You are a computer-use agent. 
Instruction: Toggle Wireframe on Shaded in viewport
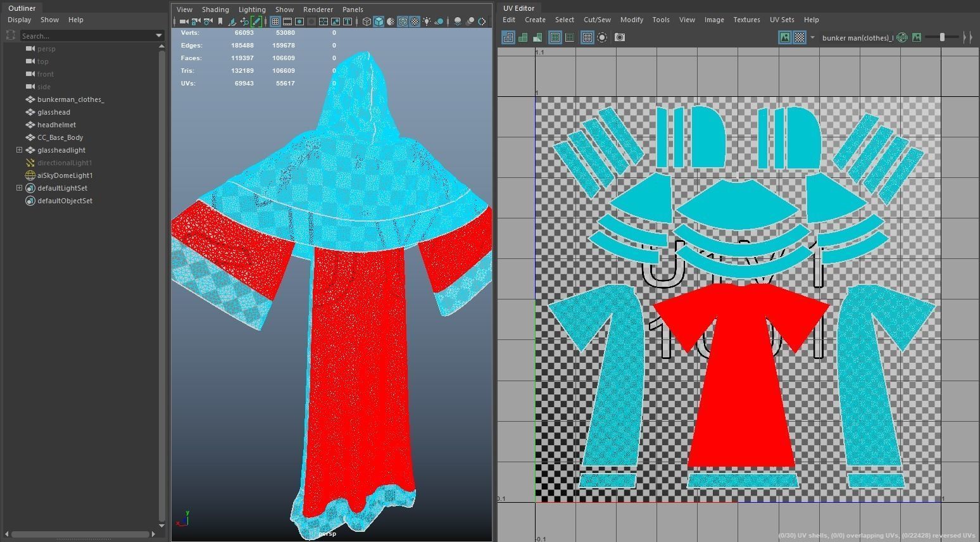click(x=403, y=22)
